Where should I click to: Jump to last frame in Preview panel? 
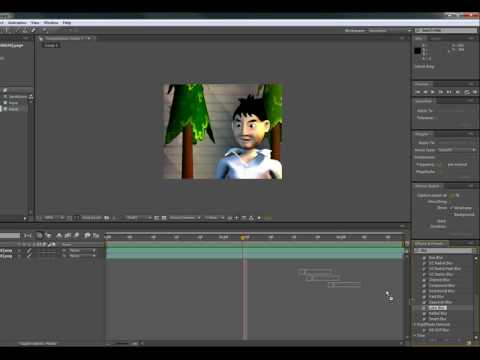pos(449,92)
